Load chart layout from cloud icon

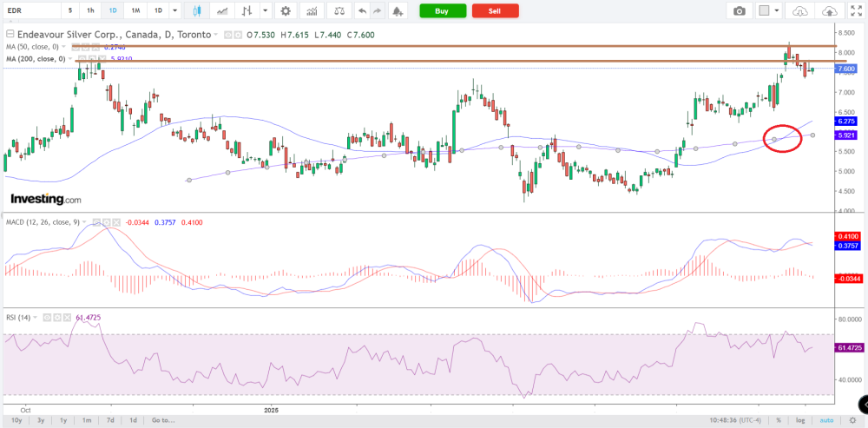[x=800, y=10]
